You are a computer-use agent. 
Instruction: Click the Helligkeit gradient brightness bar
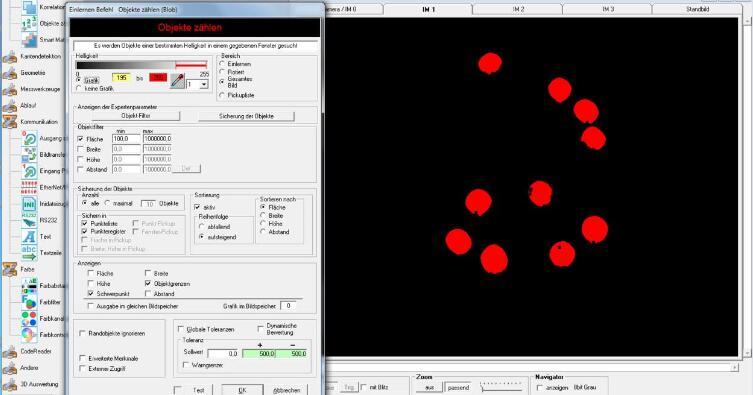[142, 65]
